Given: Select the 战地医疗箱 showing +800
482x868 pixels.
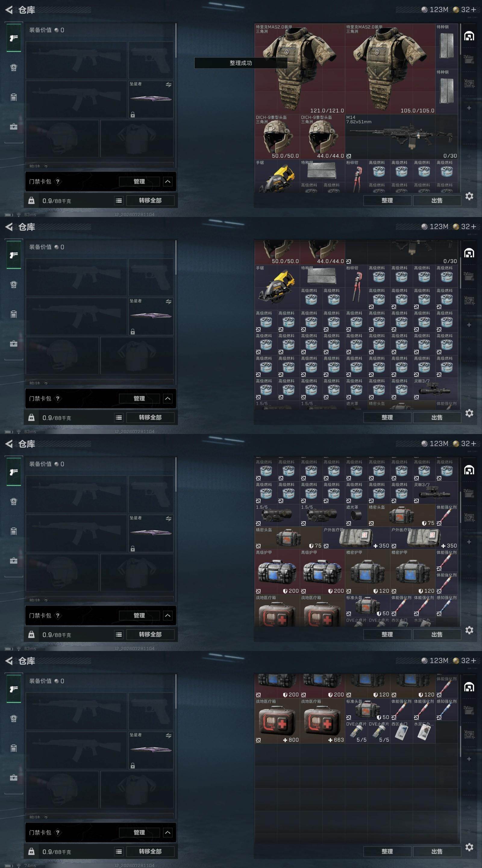Looking at the screenshot, I should [277, 720].
